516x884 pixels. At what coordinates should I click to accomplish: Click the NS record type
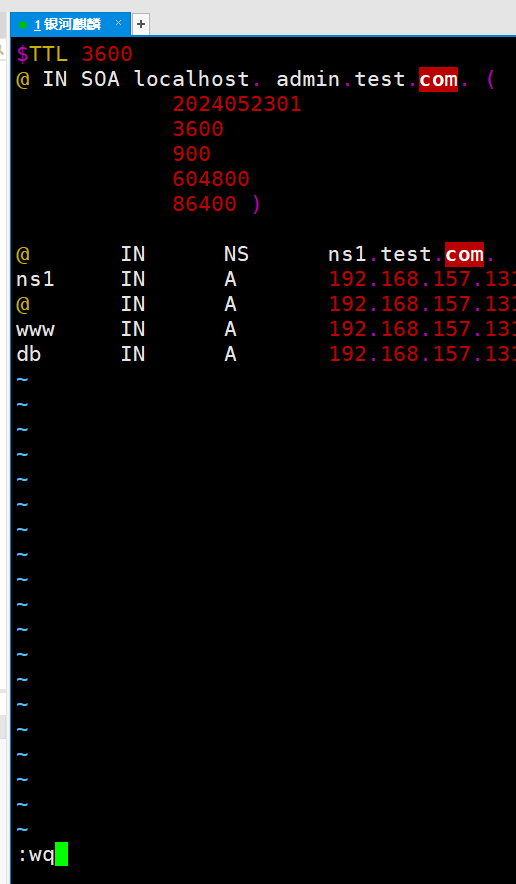tap(236, 254)
